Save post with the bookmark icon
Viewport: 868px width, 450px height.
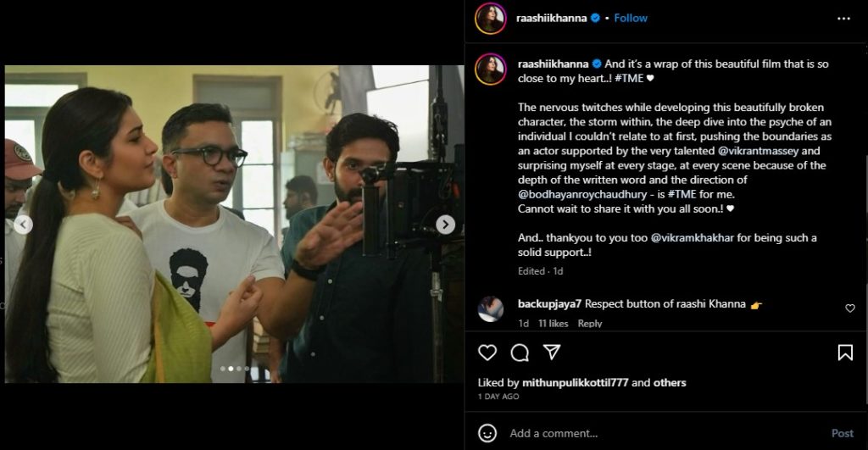[x=845, y=353]
